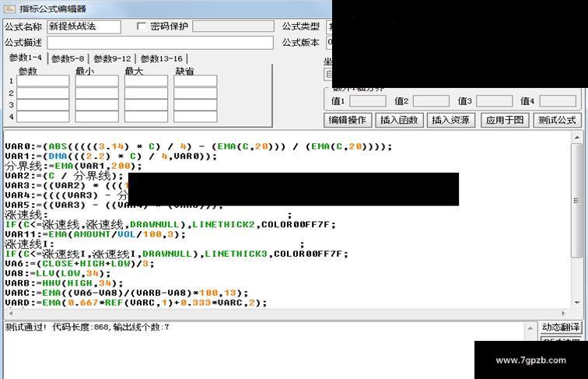This screenshot has width=588, height=379.
Task: Click the 值3 input field
Action: pos(495,101)
